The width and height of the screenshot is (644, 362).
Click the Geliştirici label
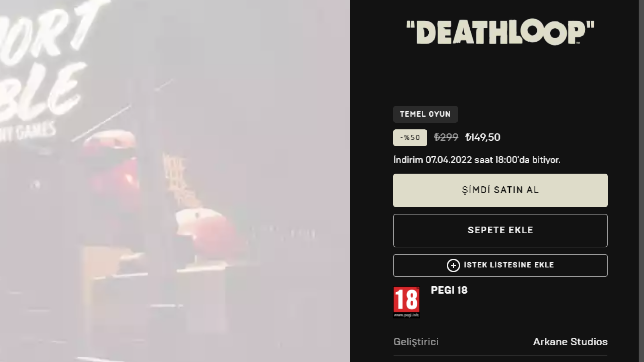click(416, 342)
